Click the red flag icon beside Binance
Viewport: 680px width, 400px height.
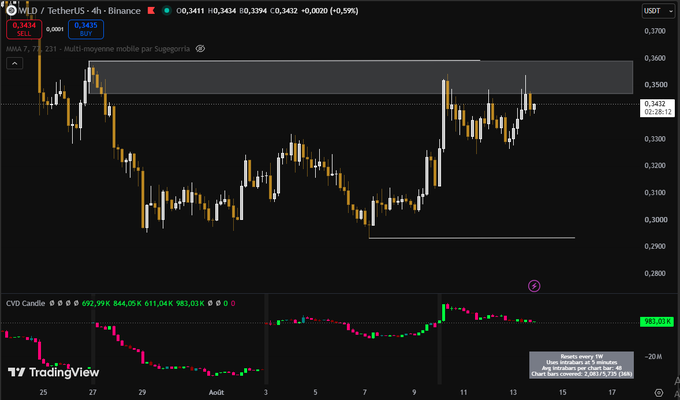tap(151, 11)
